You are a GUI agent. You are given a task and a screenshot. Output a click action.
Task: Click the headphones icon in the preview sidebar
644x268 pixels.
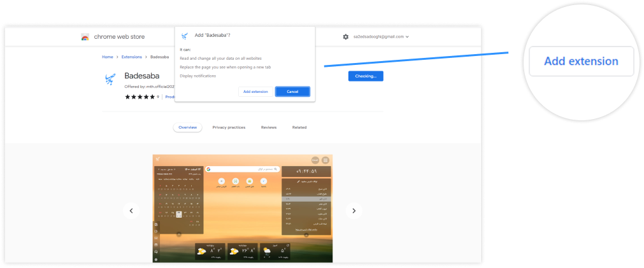coord(156,251)
